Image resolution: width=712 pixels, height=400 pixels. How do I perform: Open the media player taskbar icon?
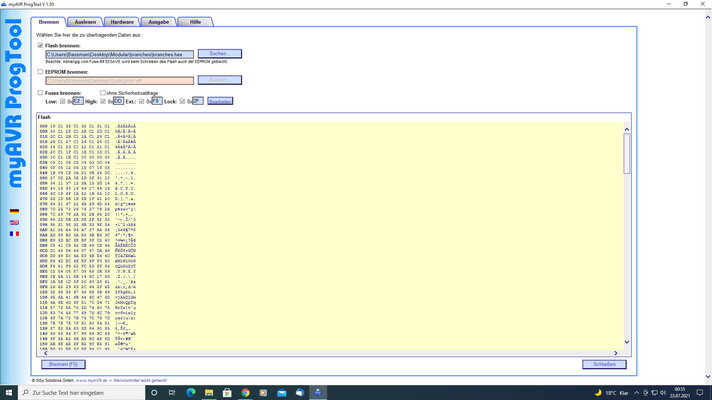click(x=263, y=393)
